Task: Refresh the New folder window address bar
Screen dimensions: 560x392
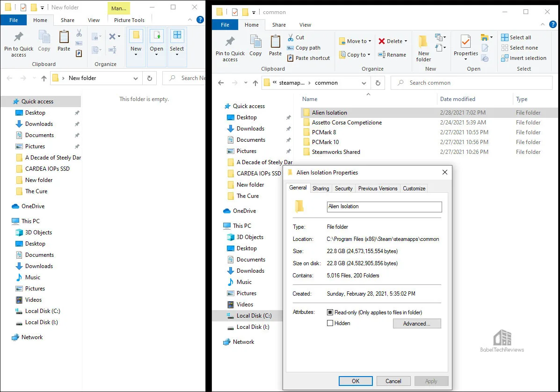Action: tap(150, 78)
